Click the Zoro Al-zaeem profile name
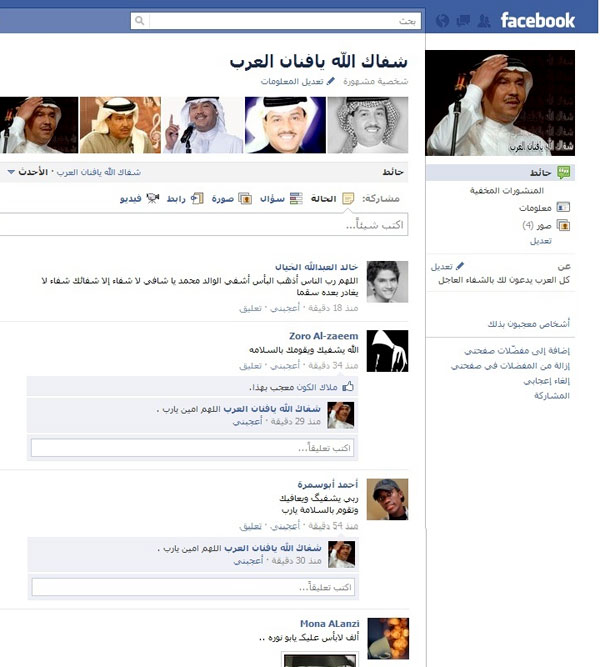 [323, 336]
